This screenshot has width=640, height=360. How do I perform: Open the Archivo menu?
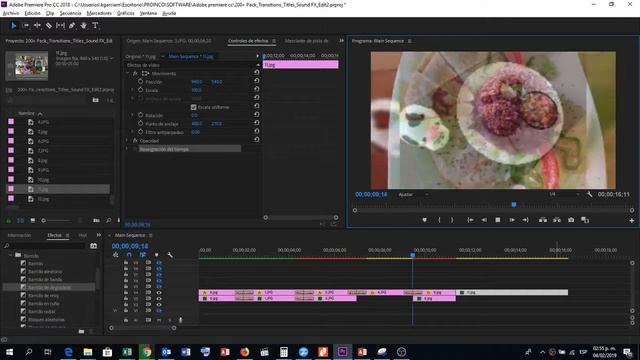click(x=11, y=13)
